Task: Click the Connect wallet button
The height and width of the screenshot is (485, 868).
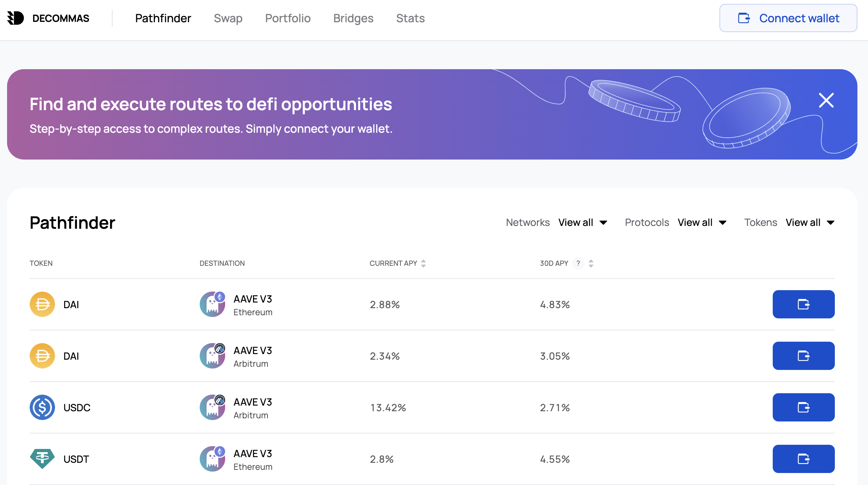Action: [x=788, y=18]
